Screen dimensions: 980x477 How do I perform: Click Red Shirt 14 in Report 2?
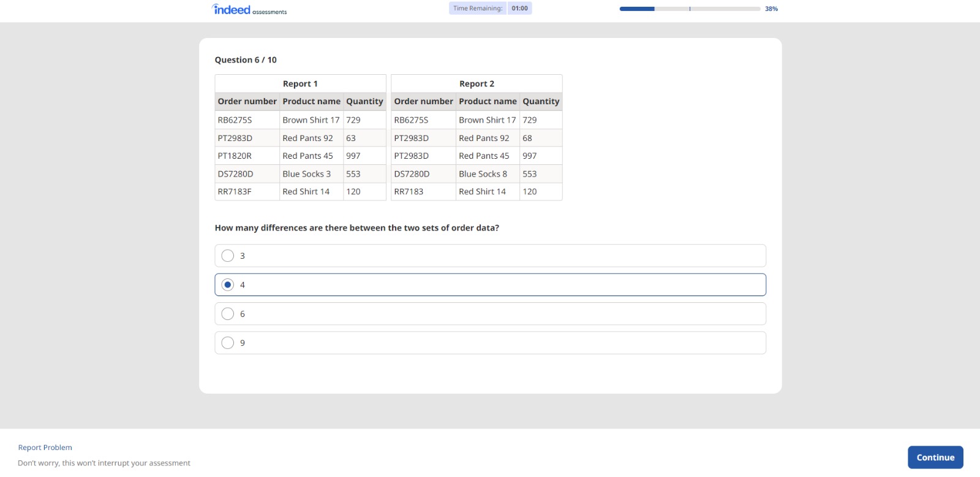tap(482, 192)
